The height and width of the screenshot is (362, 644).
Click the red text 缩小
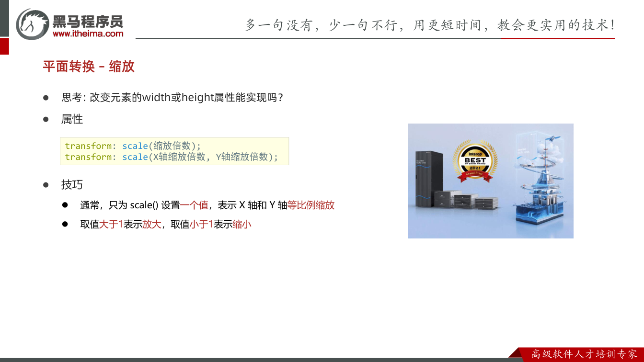(x=242, y=224)
